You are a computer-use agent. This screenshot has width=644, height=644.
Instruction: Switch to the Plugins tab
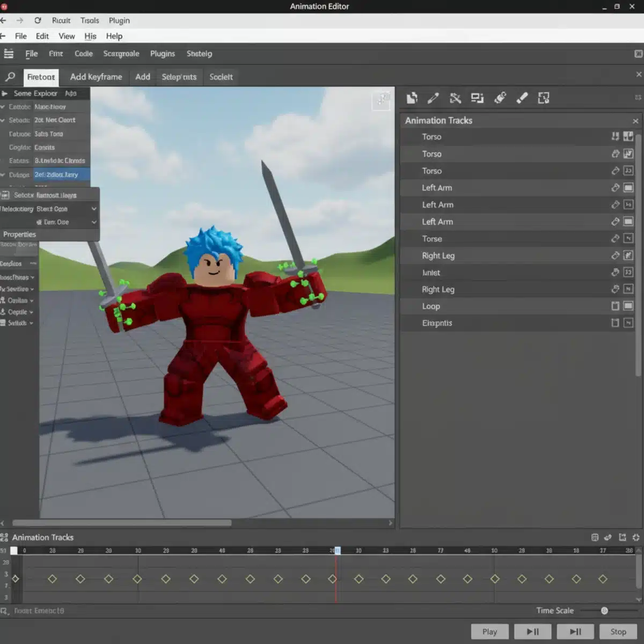[162, 54]
